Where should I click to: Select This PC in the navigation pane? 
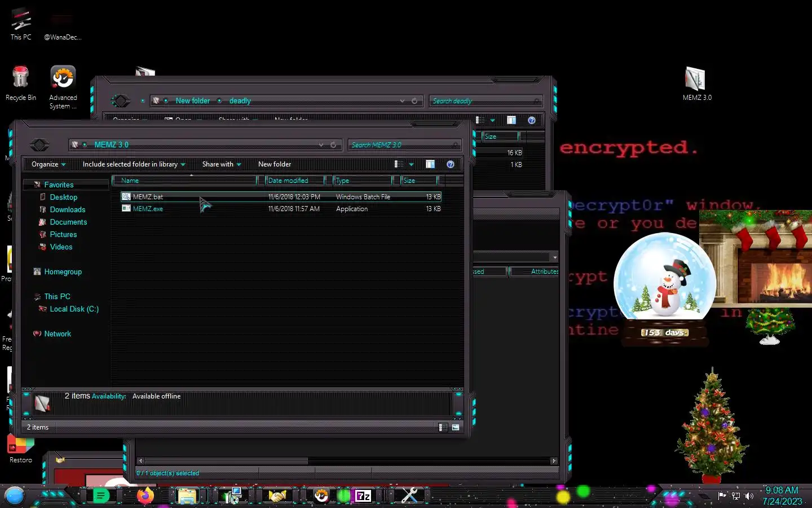(x=57, y=297)
